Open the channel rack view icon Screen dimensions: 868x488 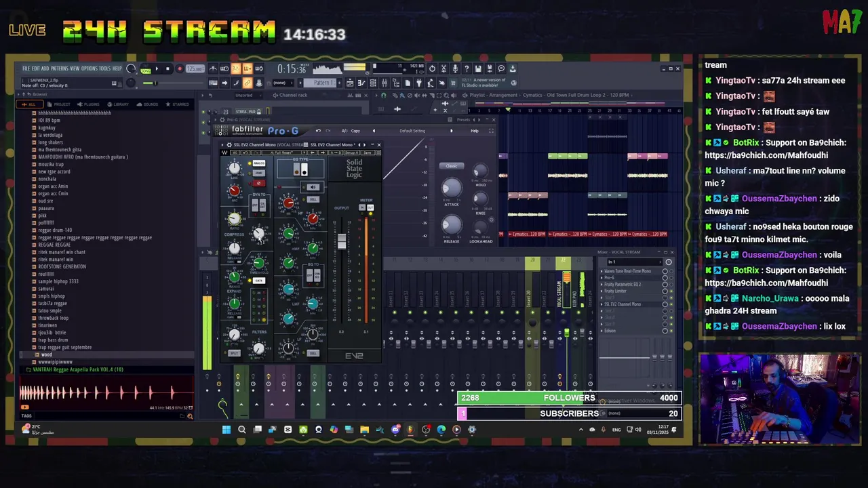click(x=373, y=83)
